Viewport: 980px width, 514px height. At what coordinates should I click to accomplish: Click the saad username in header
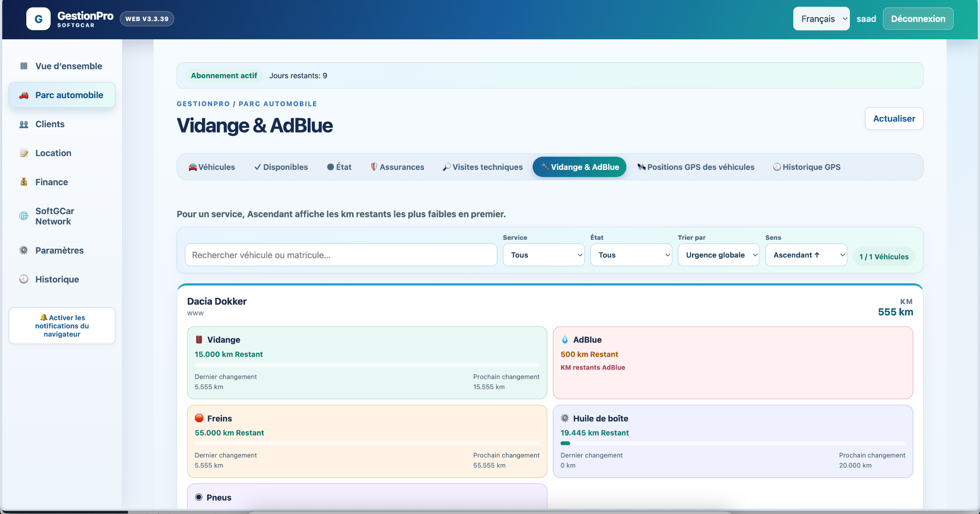[x=866, y=19]
